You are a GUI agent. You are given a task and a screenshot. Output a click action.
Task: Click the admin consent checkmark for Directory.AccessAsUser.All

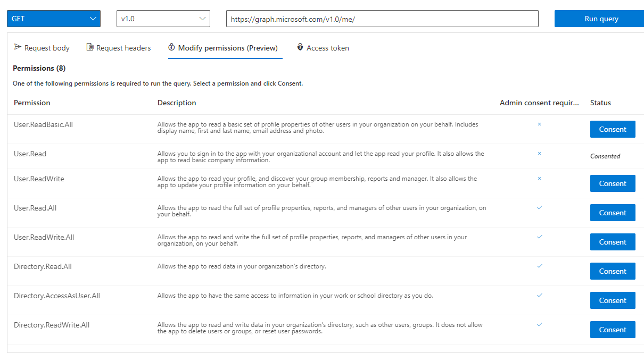pyautogui.click(x=540, y=295)
